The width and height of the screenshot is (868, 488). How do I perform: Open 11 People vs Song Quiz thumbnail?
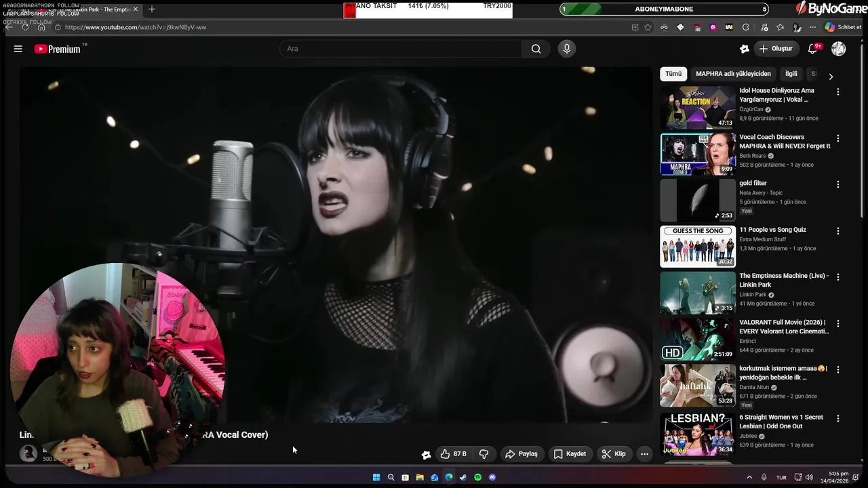(698, 247)
